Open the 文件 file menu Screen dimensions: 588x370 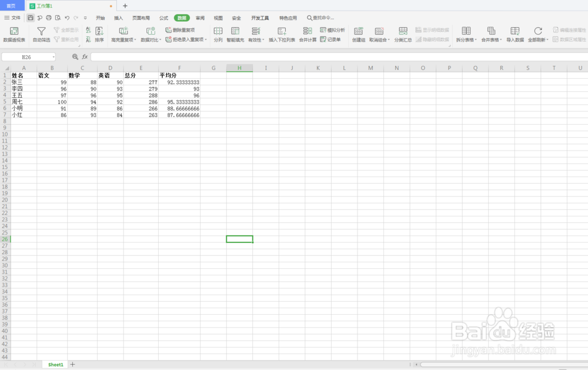tap(12, 18)
